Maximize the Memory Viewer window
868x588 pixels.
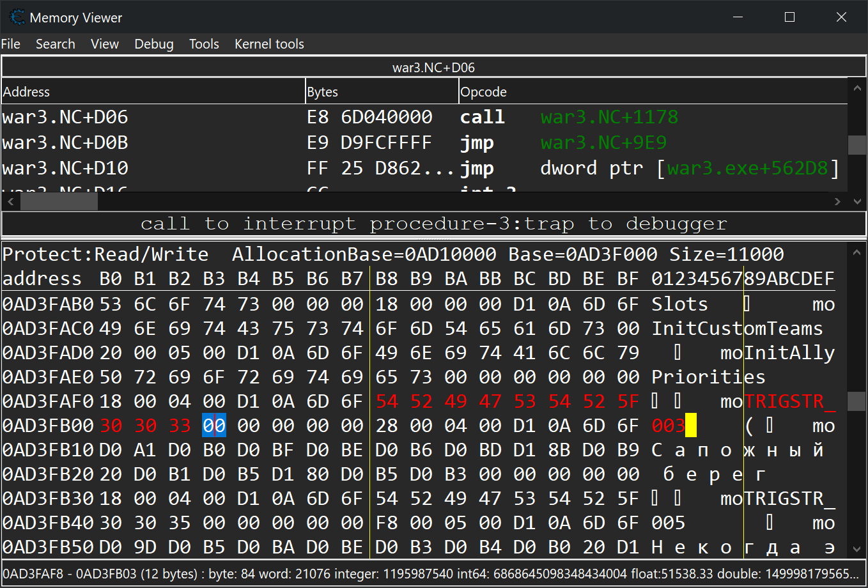(790, 17)
